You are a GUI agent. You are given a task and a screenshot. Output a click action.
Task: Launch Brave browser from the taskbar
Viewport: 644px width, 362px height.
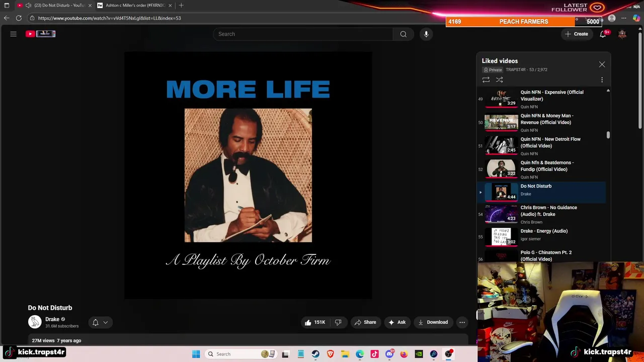pyautogui.click(x=330, y=354)
